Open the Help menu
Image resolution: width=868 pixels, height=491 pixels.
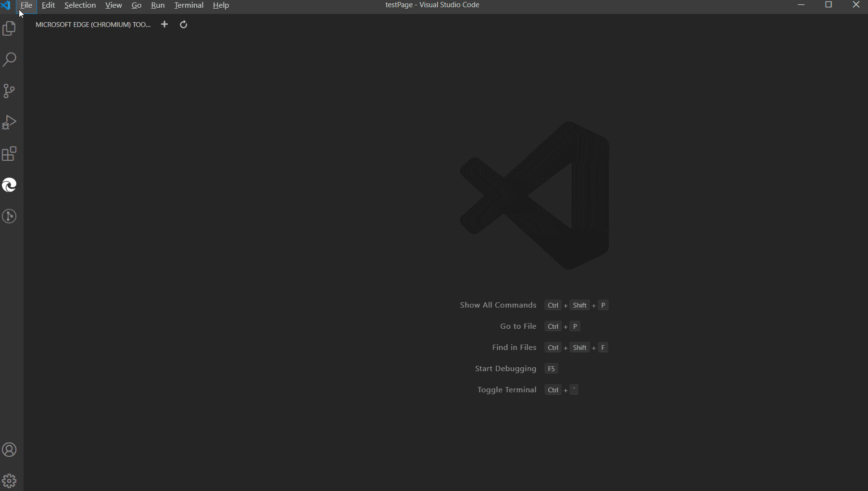click(x=221, y=5)
